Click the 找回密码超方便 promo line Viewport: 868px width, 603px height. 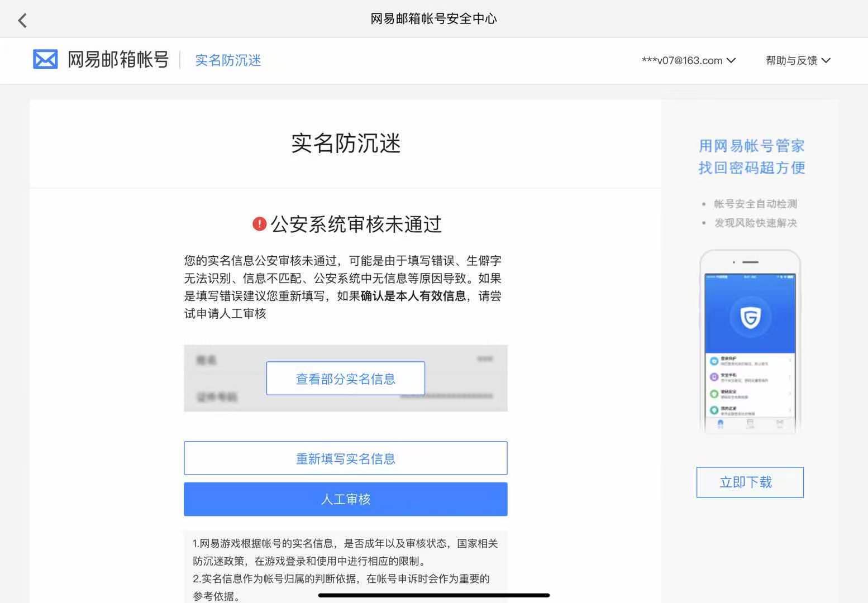pos(752,168)
